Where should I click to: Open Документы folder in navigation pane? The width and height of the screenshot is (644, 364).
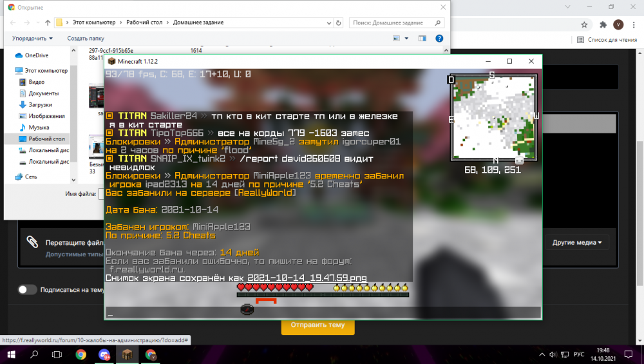44,93
